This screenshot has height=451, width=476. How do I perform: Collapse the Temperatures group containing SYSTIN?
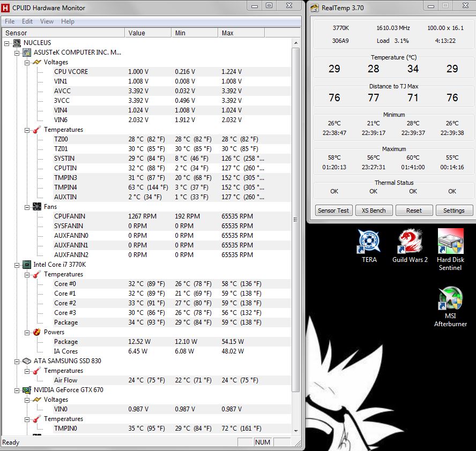[27, 130]
